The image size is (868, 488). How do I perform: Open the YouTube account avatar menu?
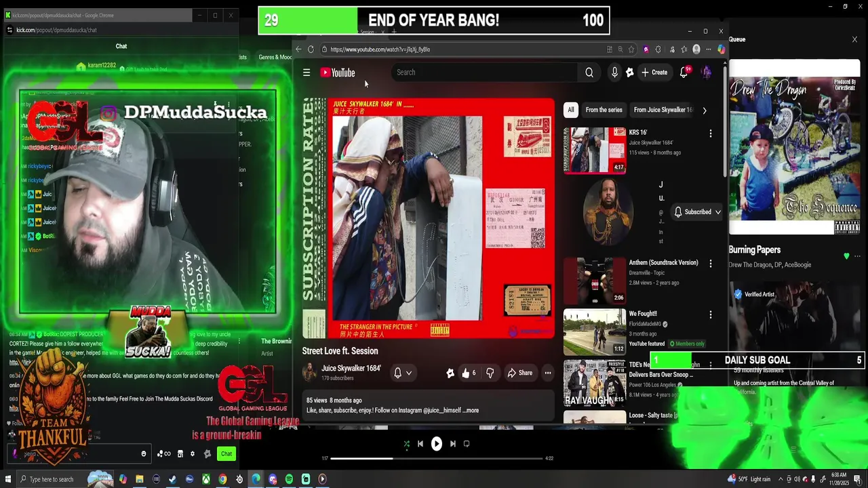[x=706, y=73]
